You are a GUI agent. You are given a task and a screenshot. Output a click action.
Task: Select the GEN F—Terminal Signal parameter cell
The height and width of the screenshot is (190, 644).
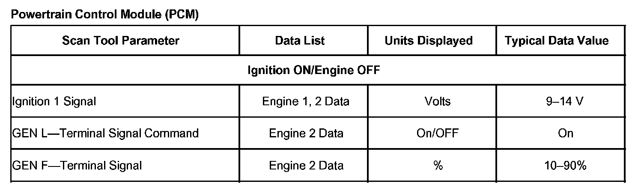coord(77,165)
